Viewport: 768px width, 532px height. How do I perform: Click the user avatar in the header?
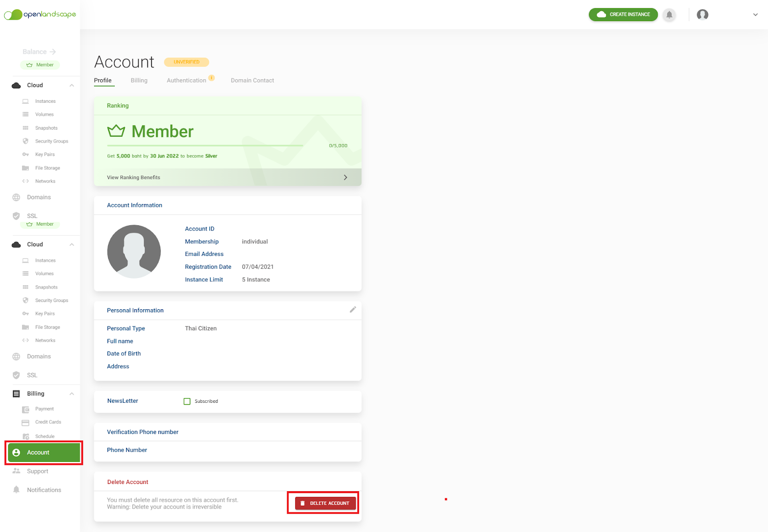pyautogui.click(x=702, y=14)
